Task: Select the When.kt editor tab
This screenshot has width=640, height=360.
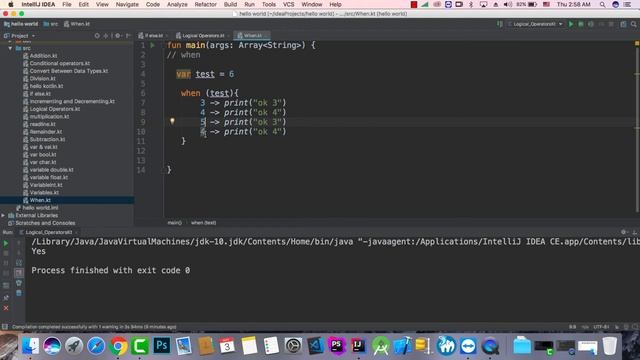Action: tap(252, 36)
